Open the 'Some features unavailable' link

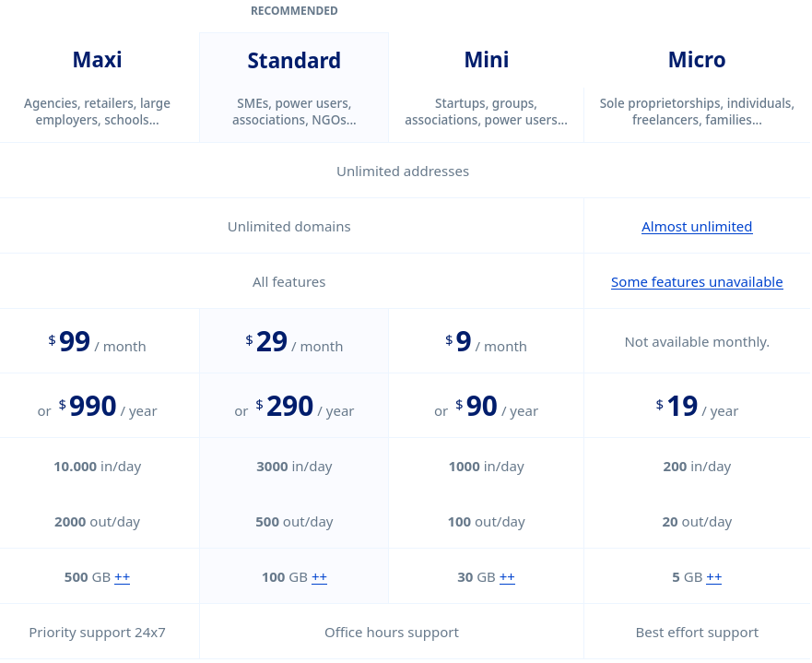(x=697, y=281)
